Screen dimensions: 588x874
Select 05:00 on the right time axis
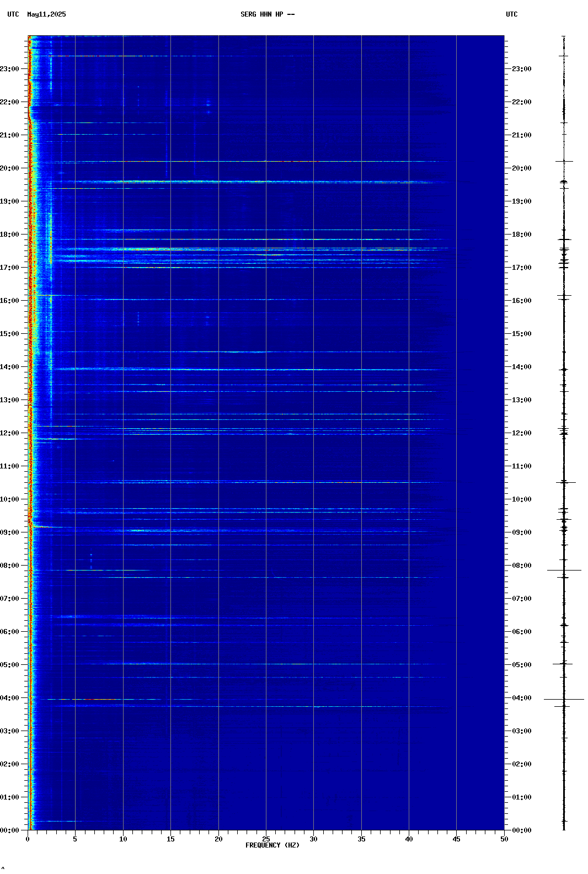[522, 665]
